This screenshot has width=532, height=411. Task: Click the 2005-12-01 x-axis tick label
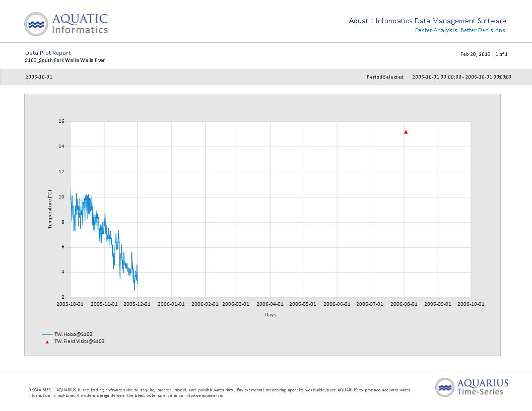137,304
